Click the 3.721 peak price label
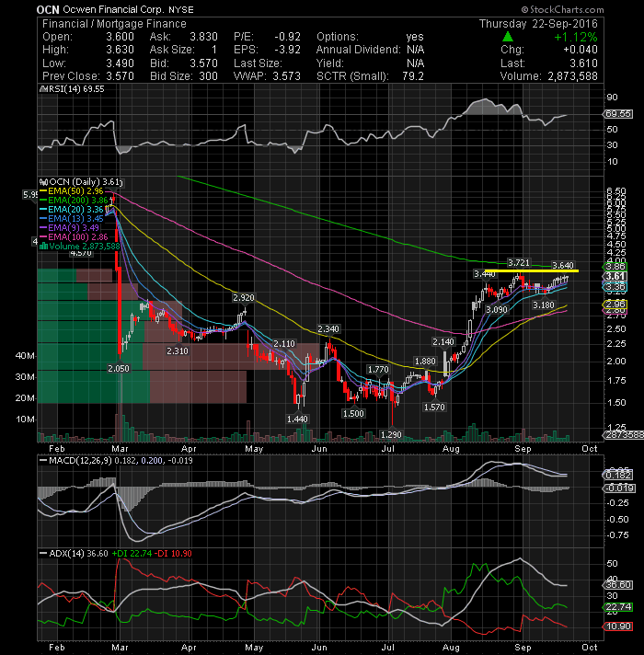Image resolution: width=644 pixels, height=655 pixels. tap(518, 263)
